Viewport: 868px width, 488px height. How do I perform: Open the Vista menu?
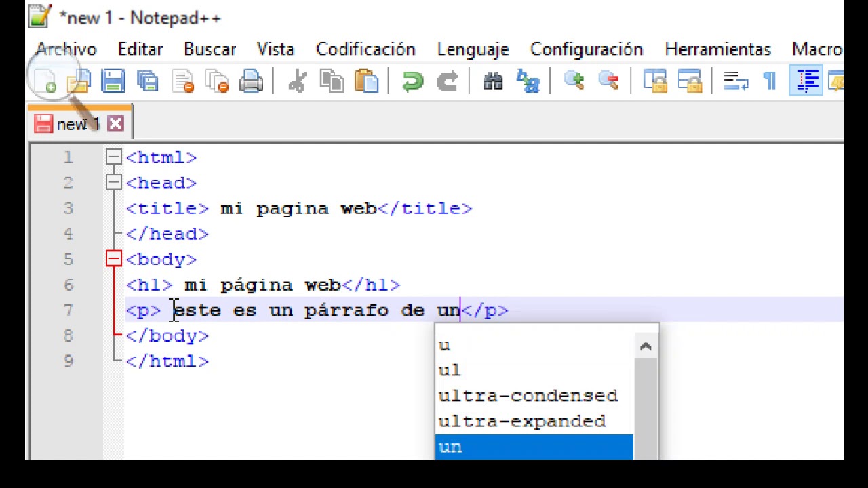pyautogui.click(x=275, y=49)
